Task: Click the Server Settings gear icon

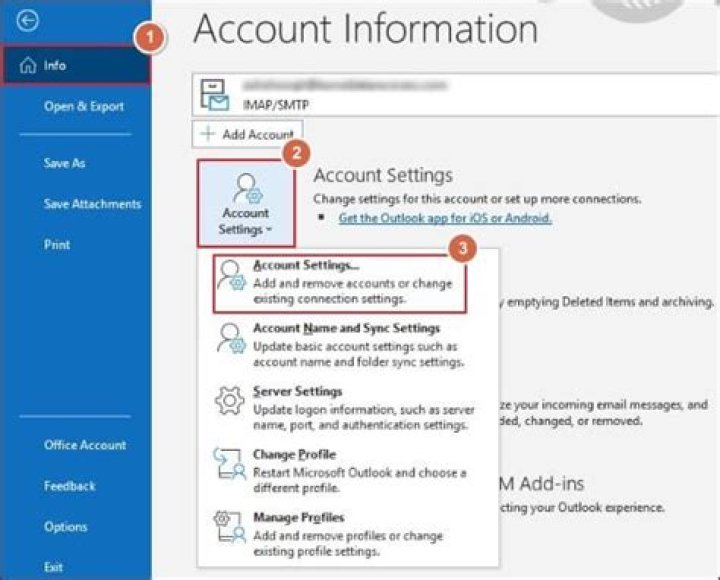Action: click(232, 403)
